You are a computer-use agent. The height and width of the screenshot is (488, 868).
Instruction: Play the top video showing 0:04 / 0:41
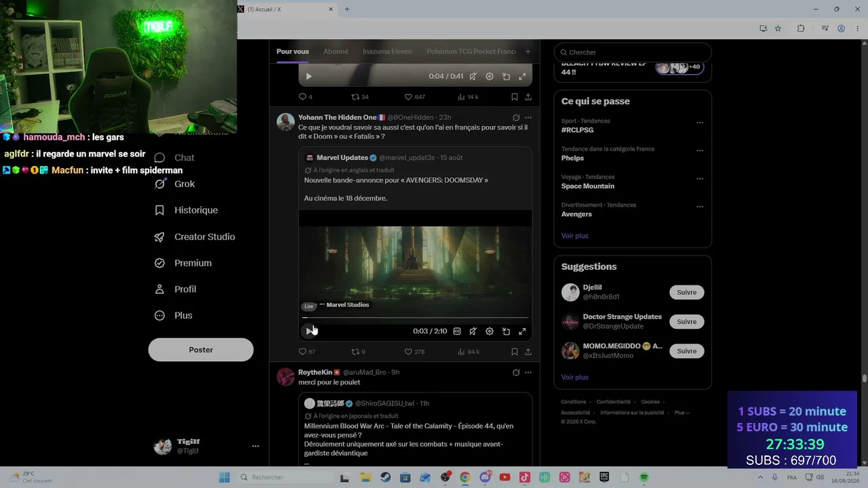click(309, 77)
